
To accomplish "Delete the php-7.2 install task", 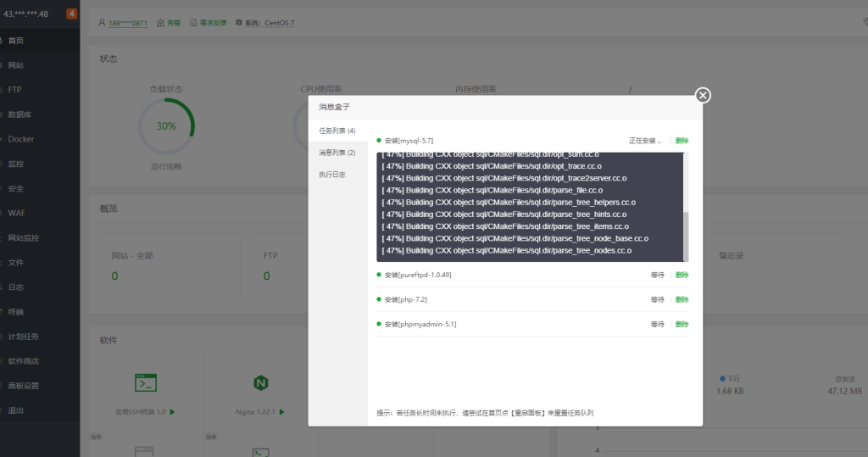I will pyautogui.click(x=682, y=299).
